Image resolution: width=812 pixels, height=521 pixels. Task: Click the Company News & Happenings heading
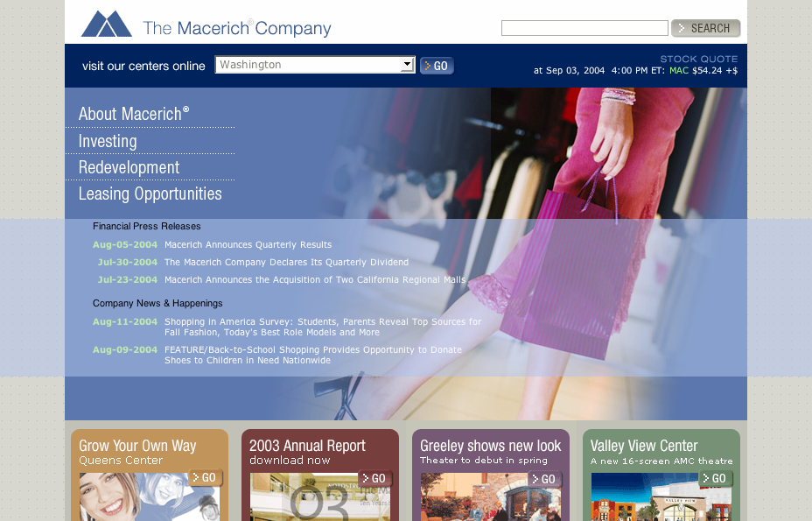point(157,303)
